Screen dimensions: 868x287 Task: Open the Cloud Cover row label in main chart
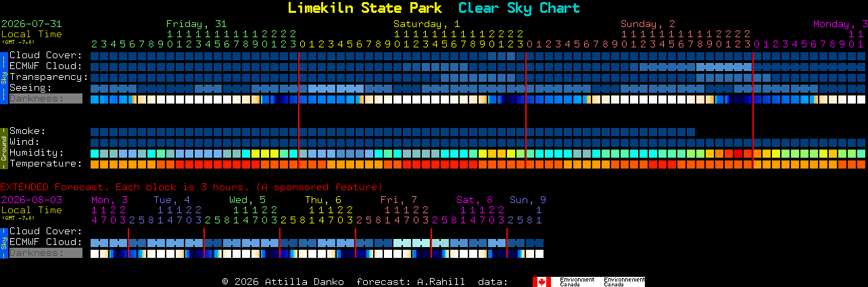(46, 56)
